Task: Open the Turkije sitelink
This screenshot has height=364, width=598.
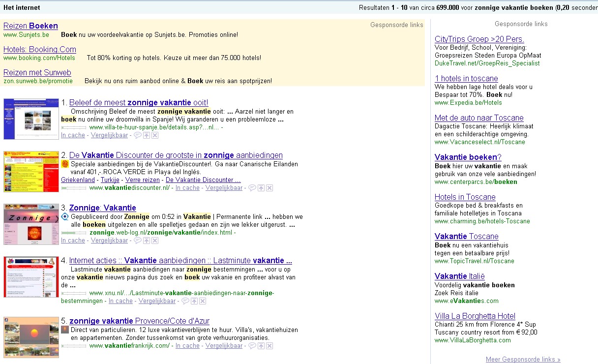Action: pyautogui.click(x=110, y=180)
